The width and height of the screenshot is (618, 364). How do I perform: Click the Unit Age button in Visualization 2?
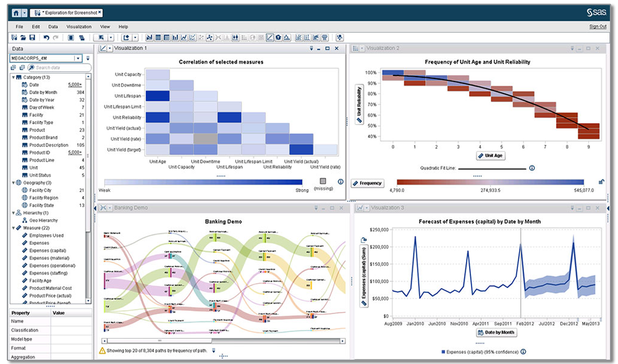tap(490, 155)
